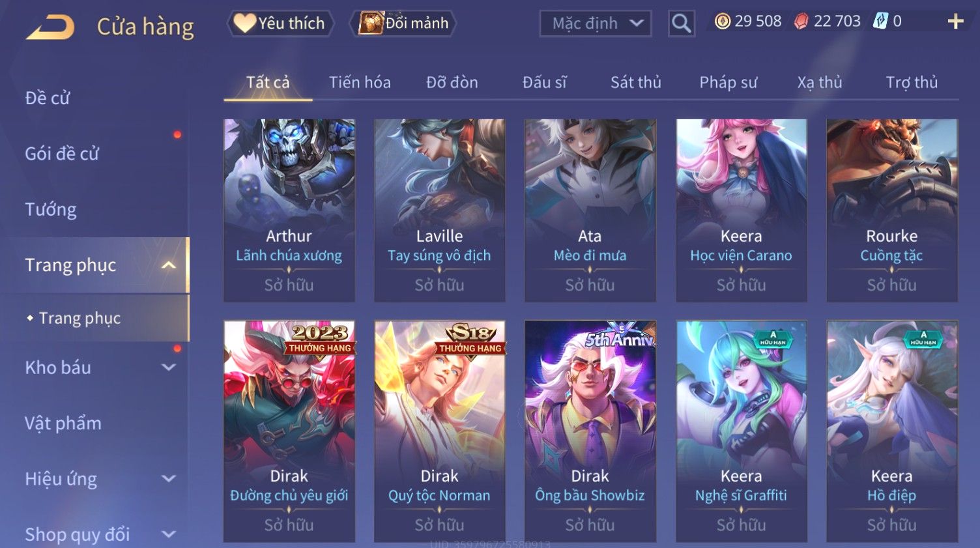Image resolution: width=980 pixels, height=548 pixels.
Task: Click the golden back arrow icon
Action: (x=50, y=27)
